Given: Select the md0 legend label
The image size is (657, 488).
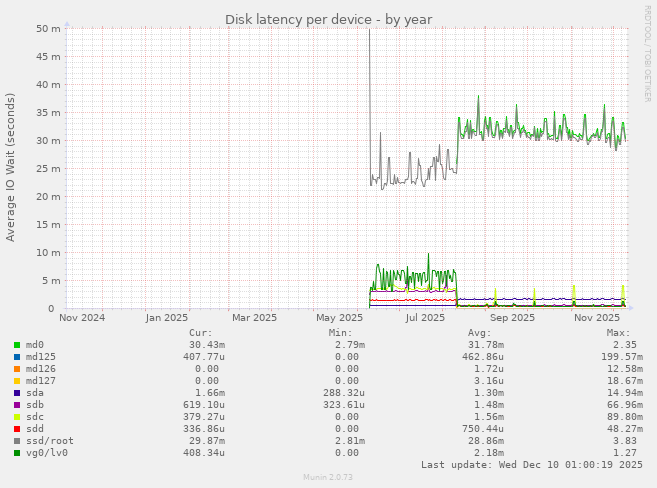Looking at the screenshot, I should point(35,345).
